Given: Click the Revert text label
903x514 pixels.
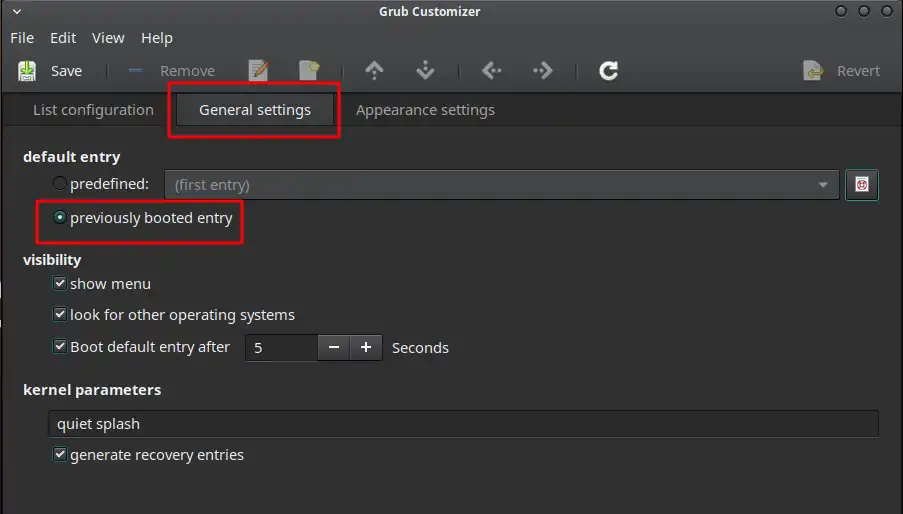Looking at the screenshot, I should tap(858, 71).
